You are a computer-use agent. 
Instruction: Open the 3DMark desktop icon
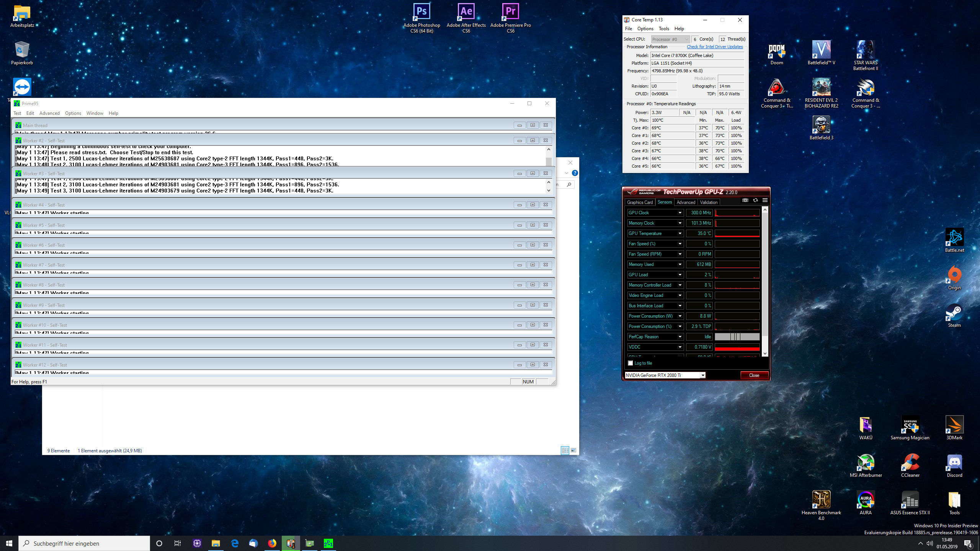[954, 425]
